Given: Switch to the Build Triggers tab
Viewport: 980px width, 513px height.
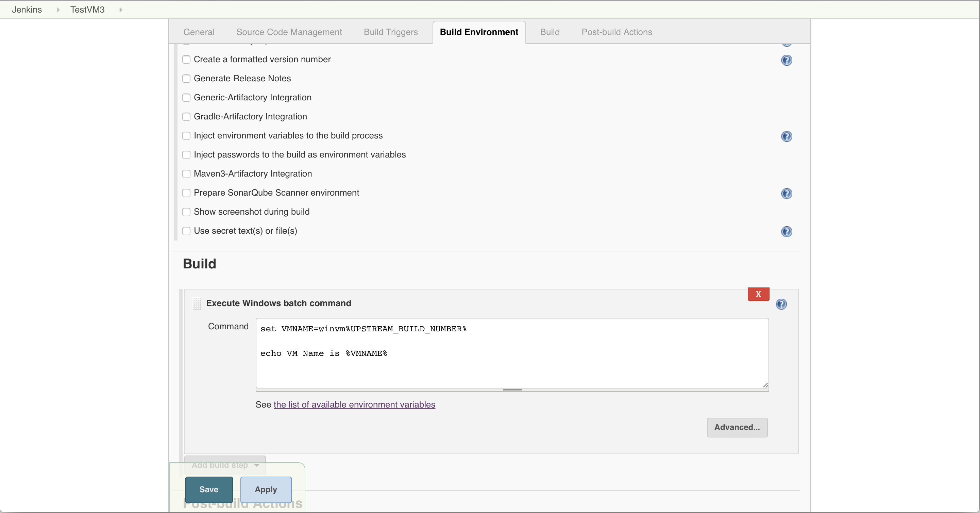Looking at the screenshot, I should 390,32.
